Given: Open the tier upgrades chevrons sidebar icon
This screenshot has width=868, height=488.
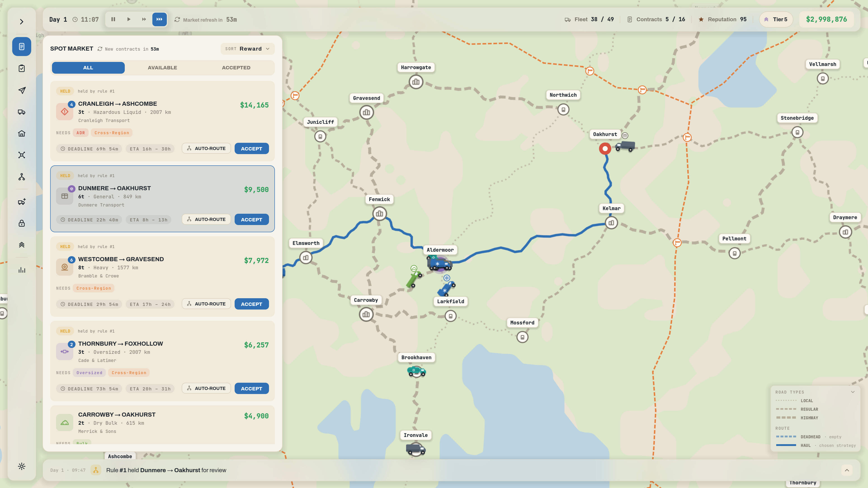Looking at the screenshot, I should (x=21, y=245).
